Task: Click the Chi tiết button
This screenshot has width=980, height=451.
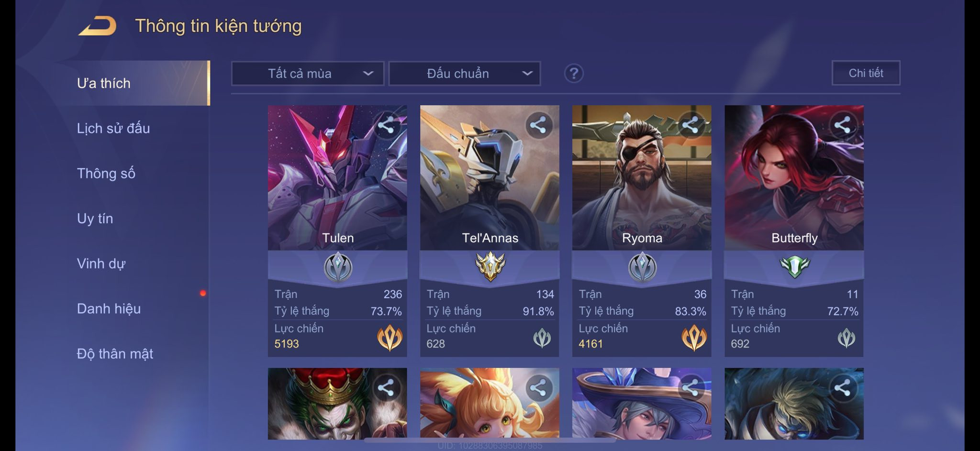Action: pos(866,73)
